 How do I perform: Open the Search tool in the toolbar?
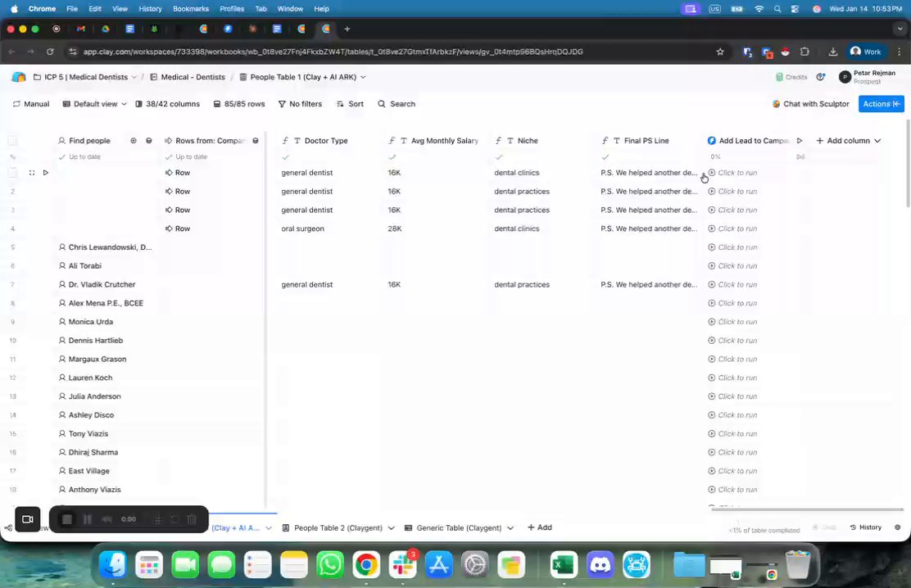397,104
